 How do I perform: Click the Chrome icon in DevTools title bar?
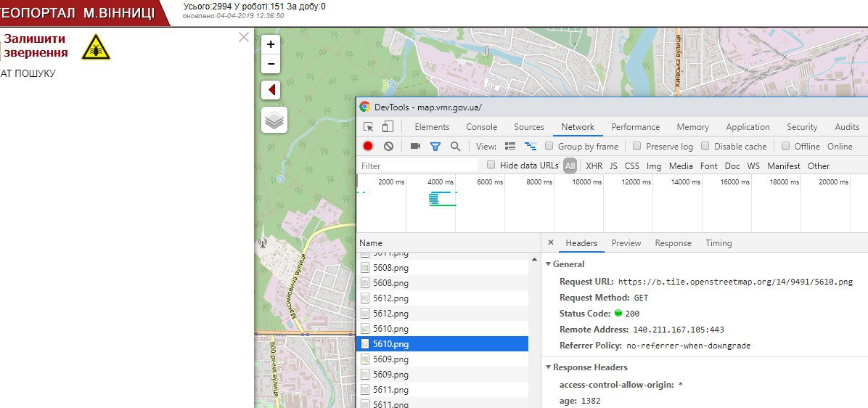coord(364,107)
